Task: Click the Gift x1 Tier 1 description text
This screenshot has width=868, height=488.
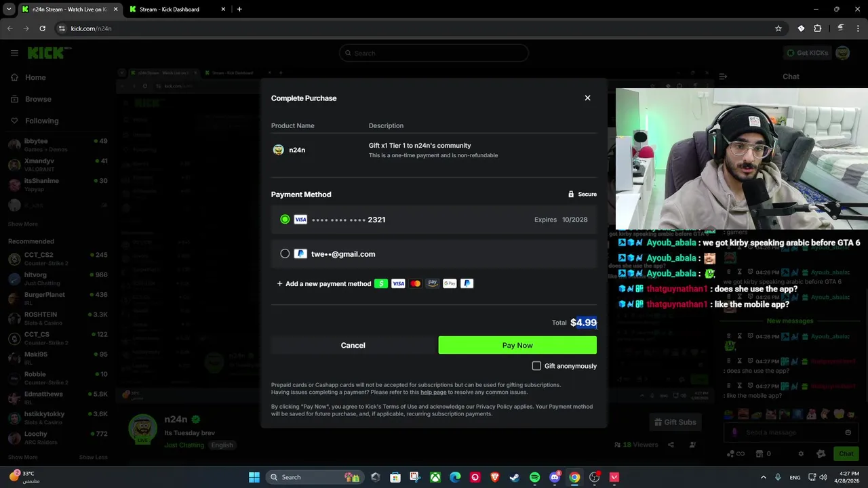Action: point(420,146)
